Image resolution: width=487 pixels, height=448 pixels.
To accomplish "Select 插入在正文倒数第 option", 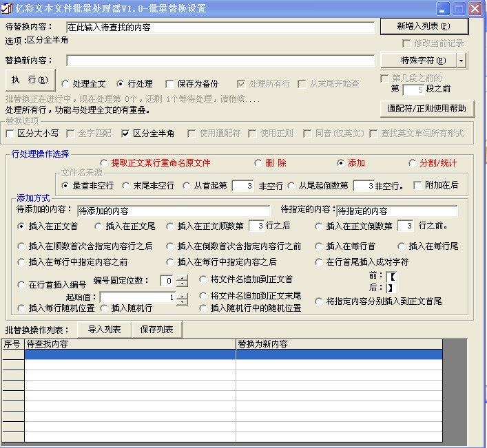I will (x=354, y=226).
